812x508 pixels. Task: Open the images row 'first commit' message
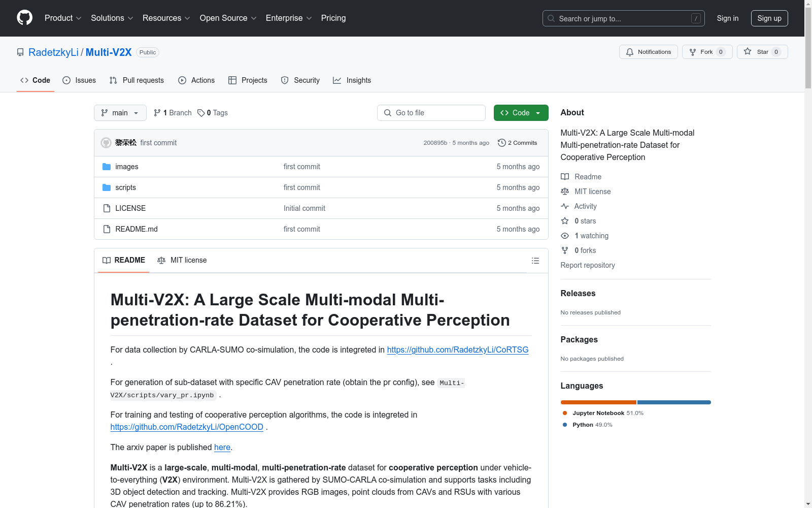pyautogui.click(x=302, y=167)
